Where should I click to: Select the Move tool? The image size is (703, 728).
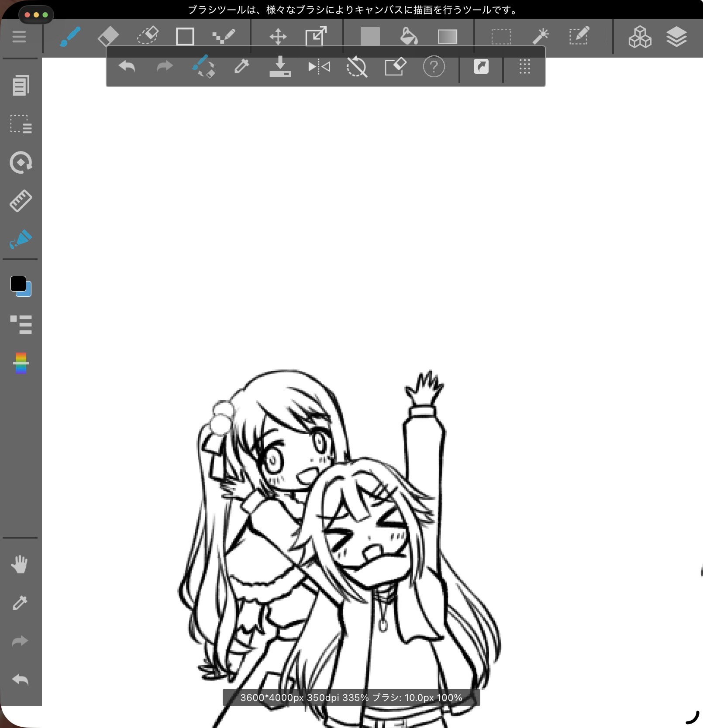278,37
